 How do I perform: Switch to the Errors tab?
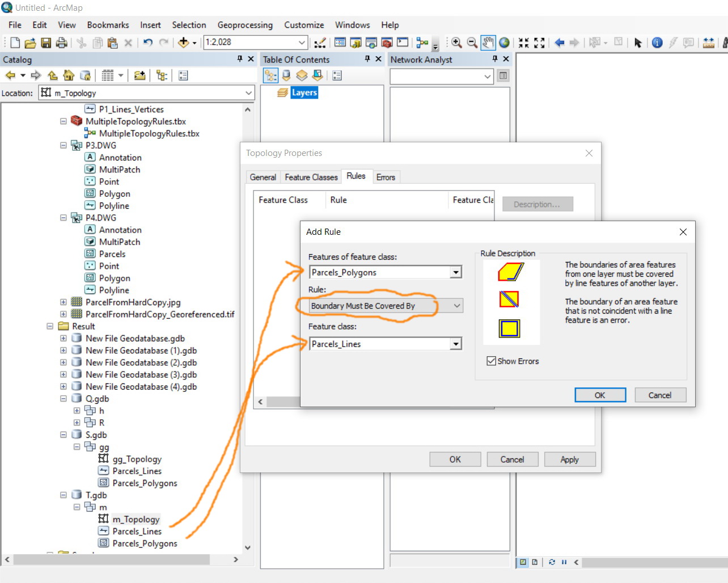(386, 178)
